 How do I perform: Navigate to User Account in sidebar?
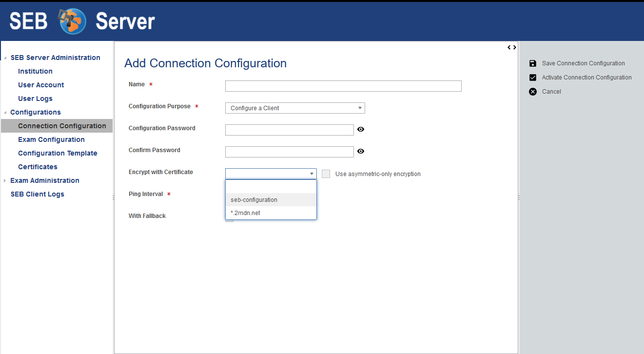pos(41,85)
